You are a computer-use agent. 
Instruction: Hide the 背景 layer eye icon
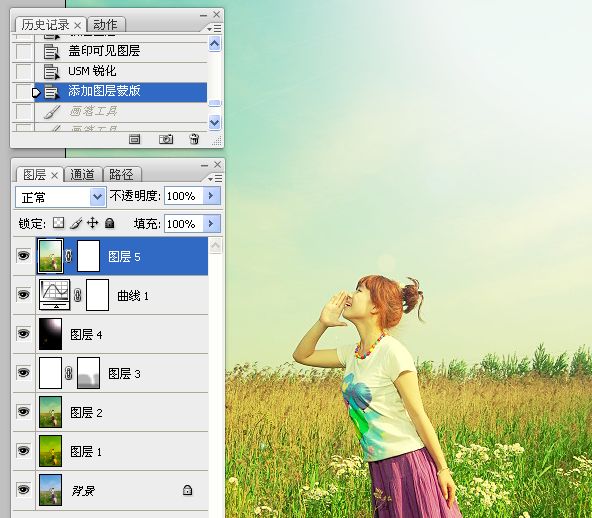tap(23, 490)
